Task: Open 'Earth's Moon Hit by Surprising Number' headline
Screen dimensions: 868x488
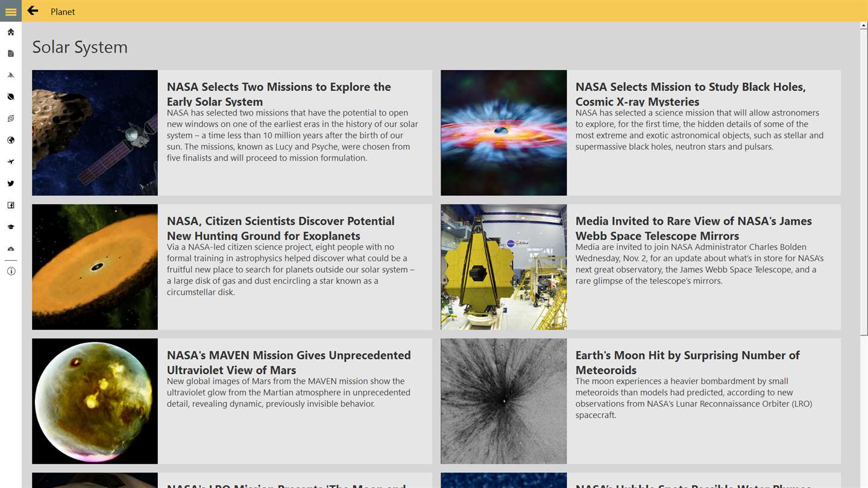Action: 688,363
